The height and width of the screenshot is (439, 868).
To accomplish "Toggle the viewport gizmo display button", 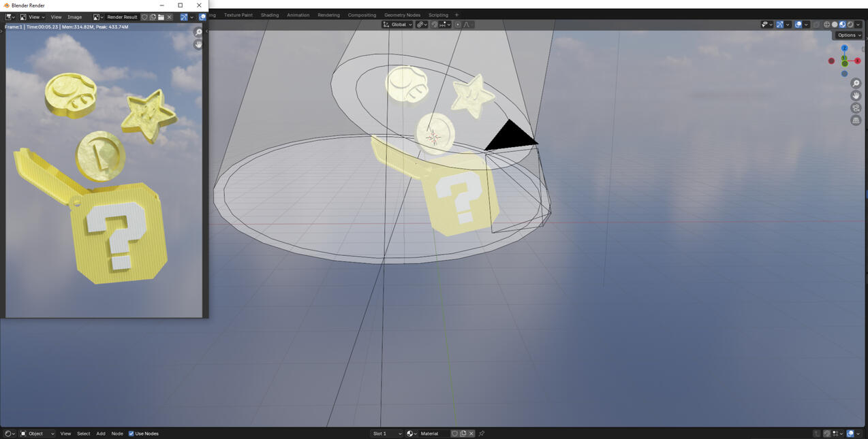I will (780, 25).
